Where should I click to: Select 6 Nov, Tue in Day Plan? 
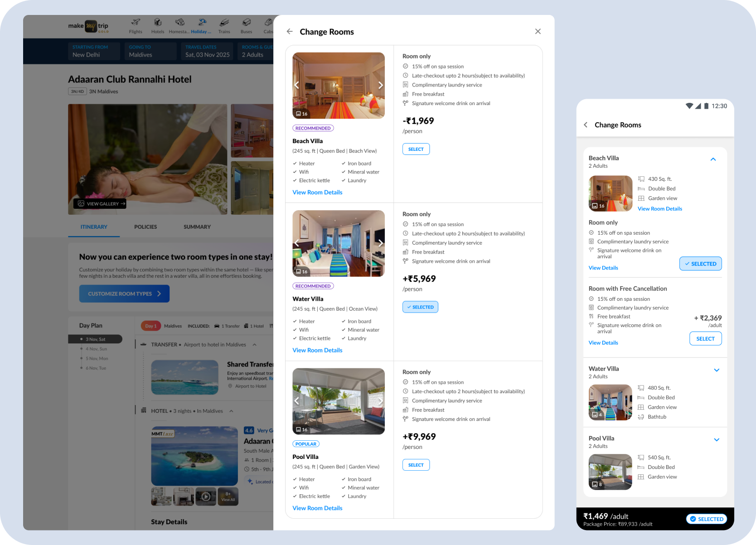pyautogui.click(x=96, y=368)
